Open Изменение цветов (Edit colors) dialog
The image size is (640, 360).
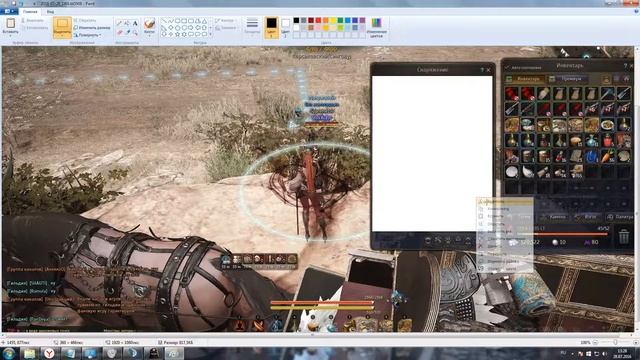[376, 27]
